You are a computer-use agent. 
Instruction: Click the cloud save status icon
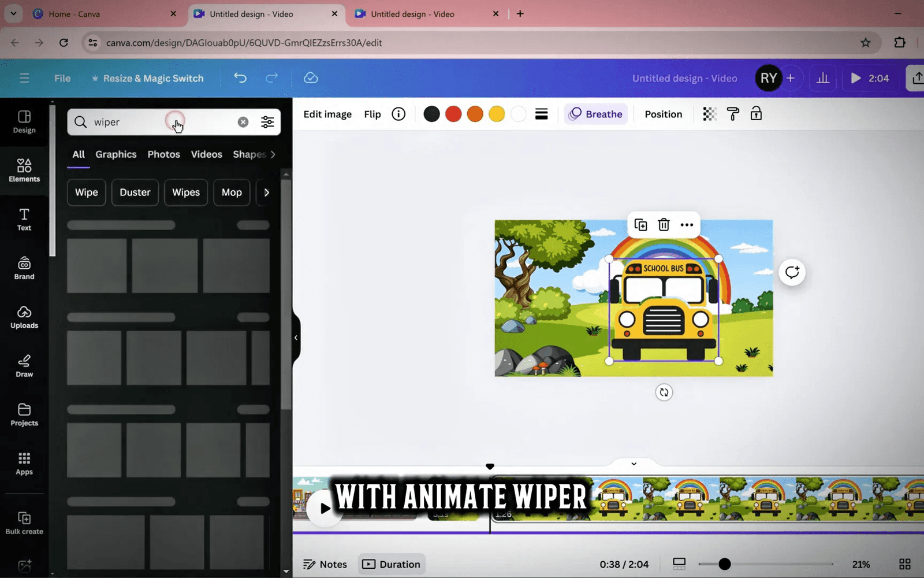point(311,78)
